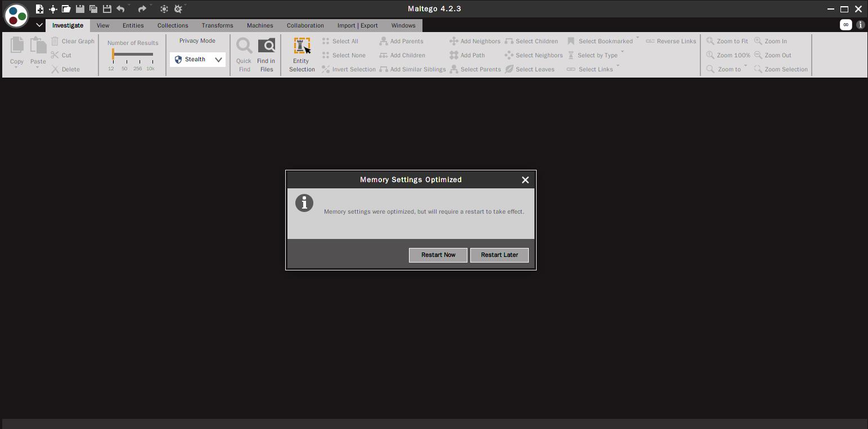Click the Restart Now button
Viewport: 868px width, 429px height.
[438, 255]
